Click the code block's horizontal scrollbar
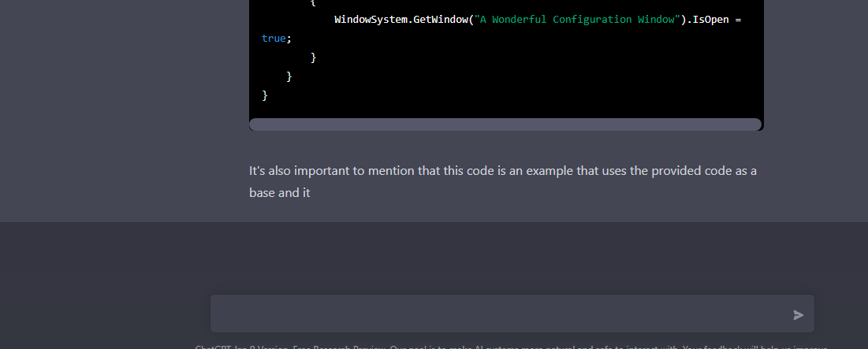The height and width of the screenshot is (349, 868). 505,124
